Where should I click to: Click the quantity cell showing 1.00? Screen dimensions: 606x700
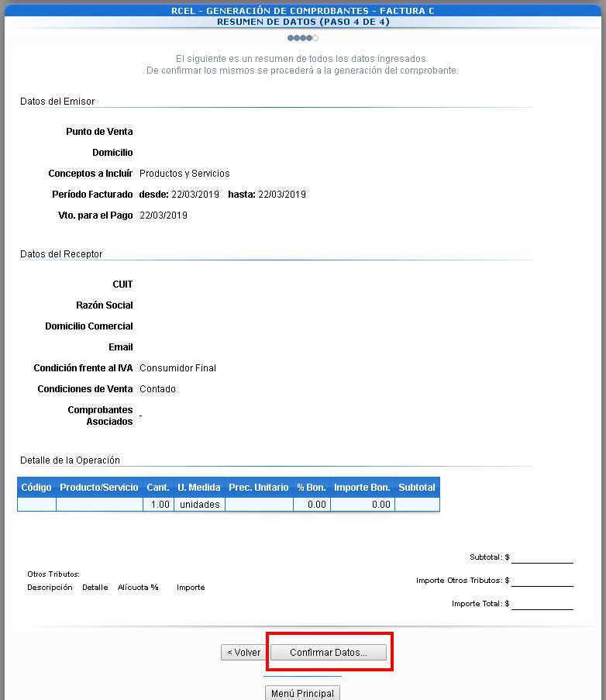[158, 505]
